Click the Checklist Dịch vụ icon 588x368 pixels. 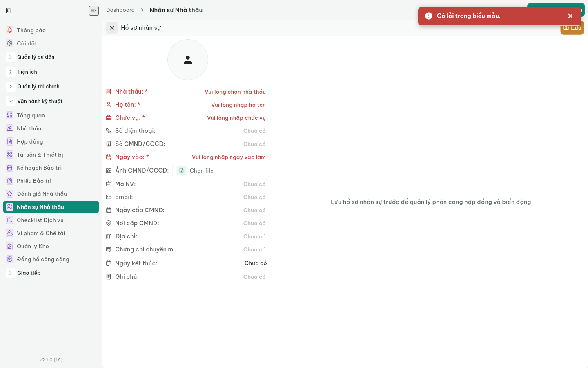(x=10, y=220)
